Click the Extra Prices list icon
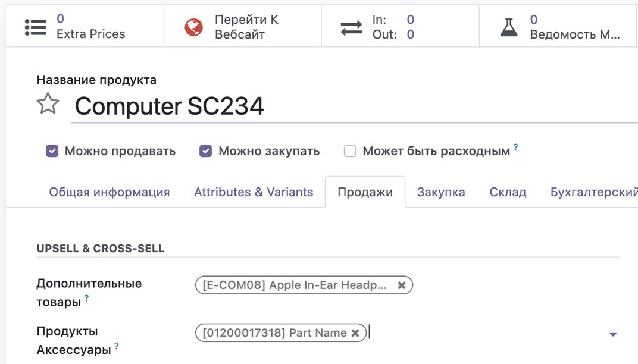 coord(36,27)
